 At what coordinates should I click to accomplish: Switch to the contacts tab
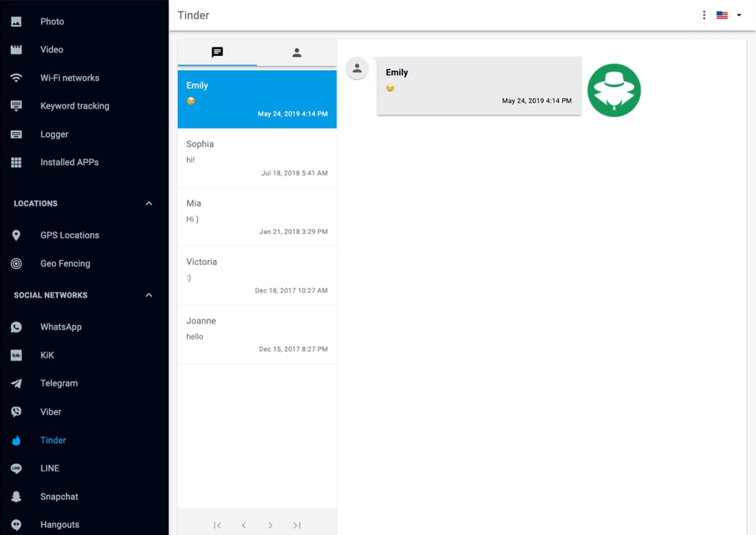pyautogui.click(x=297, y=52)
